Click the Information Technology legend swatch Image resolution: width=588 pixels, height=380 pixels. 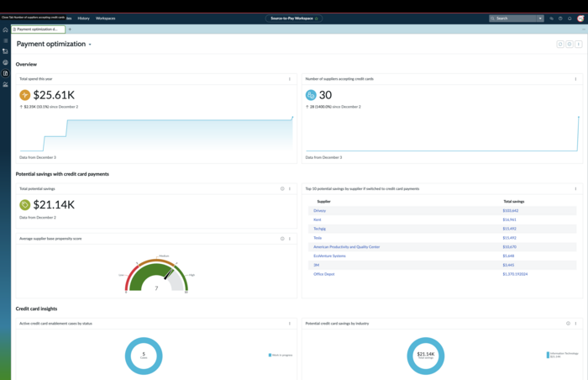(x=548, y=355)
